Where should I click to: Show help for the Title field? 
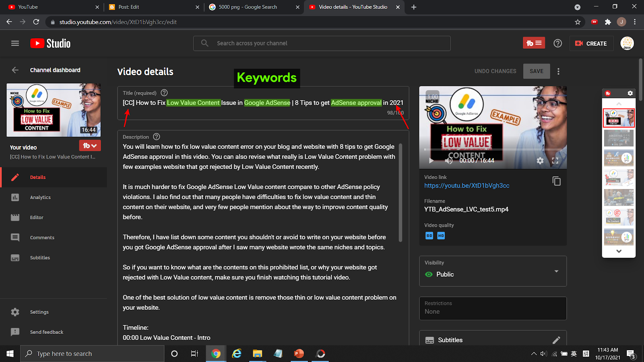coord(164,93)
